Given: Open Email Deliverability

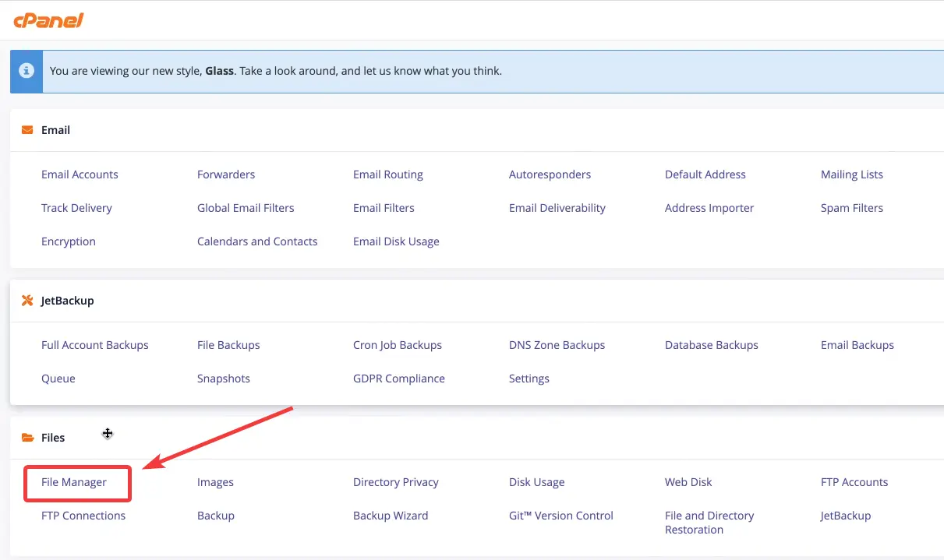Looking at the screenshot, I should pos(557,208).
